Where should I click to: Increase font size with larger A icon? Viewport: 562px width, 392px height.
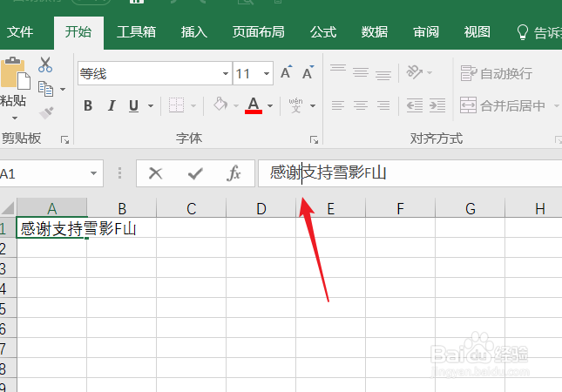(x=286, y=73)
